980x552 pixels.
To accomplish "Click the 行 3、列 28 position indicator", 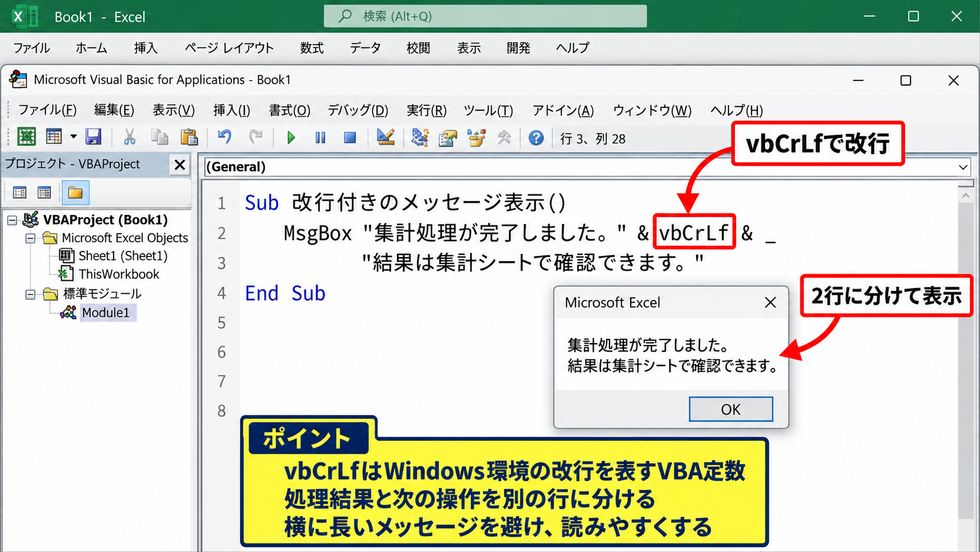I will pos(593,139).
